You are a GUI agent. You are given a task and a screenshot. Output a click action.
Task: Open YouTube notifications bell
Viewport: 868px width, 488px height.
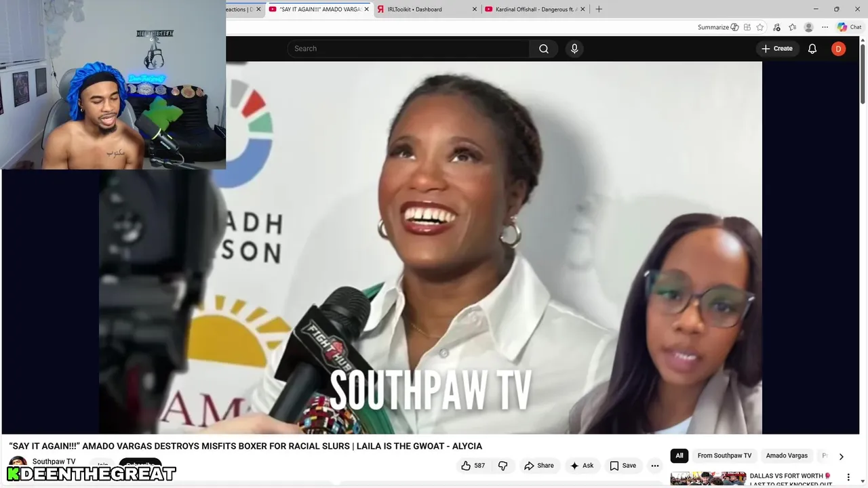pos(812,49)
